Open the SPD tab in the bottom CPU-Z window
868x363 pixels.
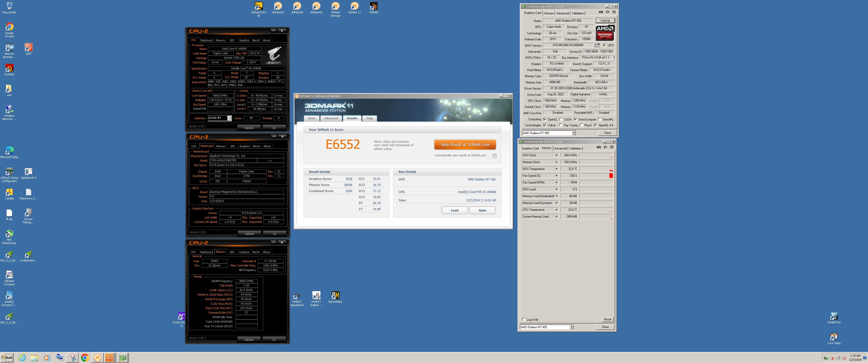click(x=232, y=252)
